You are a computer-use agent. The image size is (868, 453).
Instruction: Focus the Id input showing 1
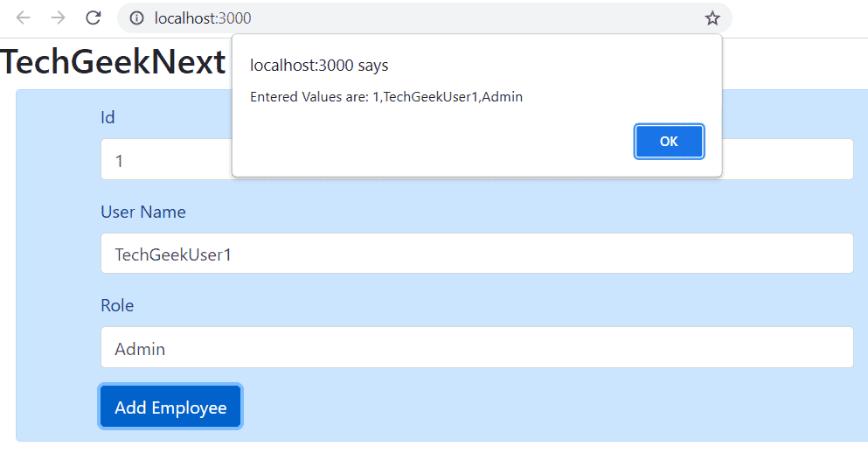pyautogui.click(x=166, y=159)
